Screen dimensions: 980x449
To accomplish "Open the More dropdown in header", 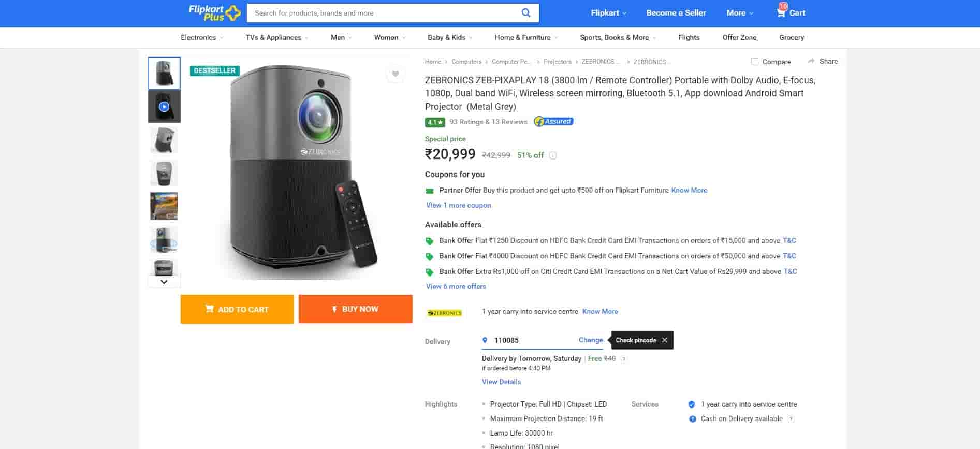I will pos(739,13).
